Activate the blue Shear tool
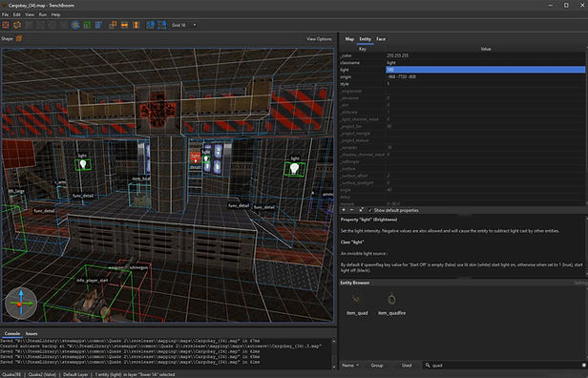 click(x=98, y=25)
